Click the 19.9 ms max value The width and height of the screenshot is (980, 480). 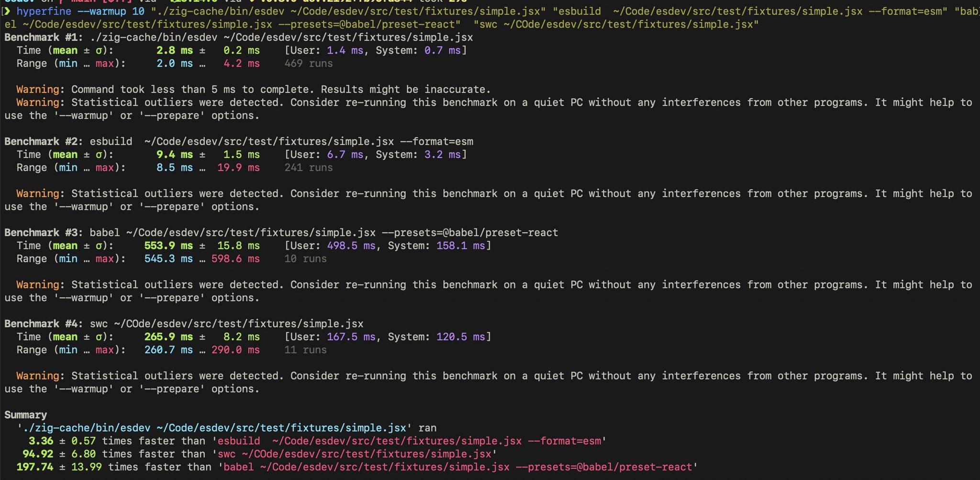(x=238, y=167)
